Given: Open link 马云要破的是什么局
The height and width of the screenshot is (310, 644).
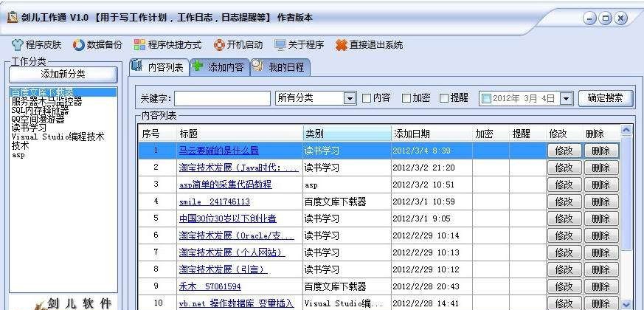Looking at the screenshot, I should click(219, 151).
